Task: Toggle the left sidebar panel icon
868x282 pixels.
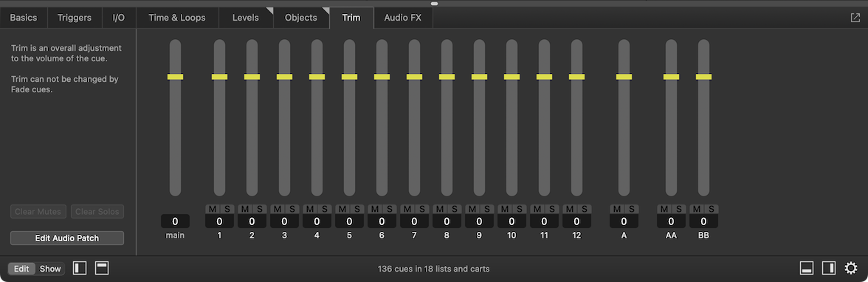Action: click(x=80, y=269)
